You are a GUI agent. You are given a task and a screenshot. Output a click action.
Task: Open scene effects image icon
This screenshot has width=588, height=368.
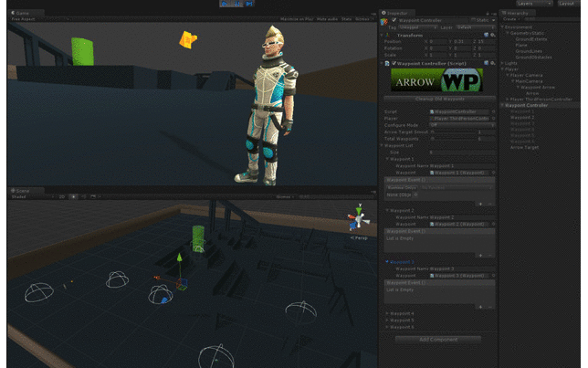click(94, 196)
